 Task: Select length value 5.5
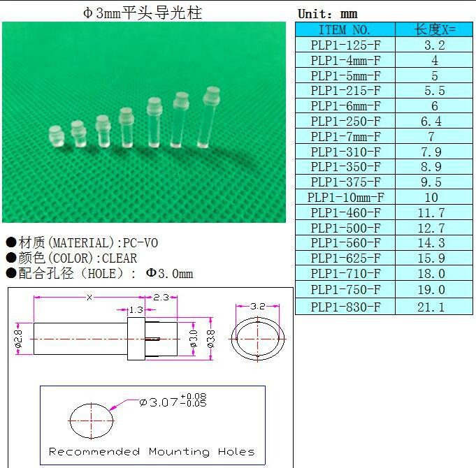[434, 90]
